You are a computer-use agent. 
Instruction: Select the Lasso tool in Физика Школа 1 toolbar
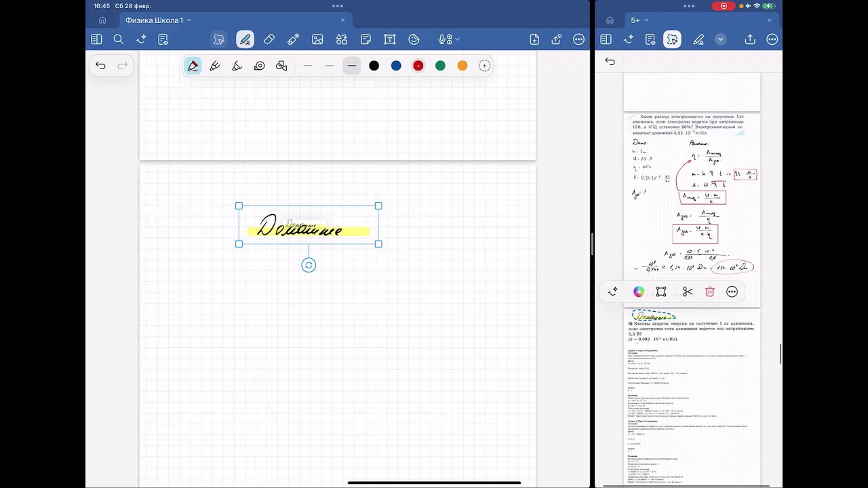tap(218, 39)
